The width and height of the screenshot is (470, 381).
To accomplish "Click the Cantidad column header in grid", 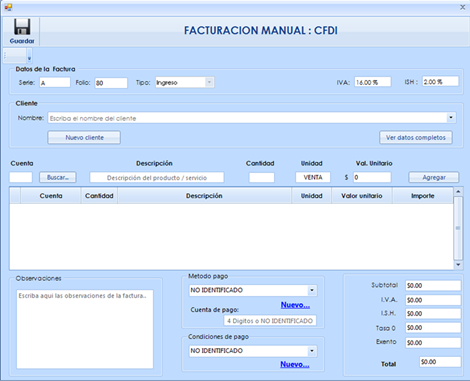I will (x=99, y=196).
